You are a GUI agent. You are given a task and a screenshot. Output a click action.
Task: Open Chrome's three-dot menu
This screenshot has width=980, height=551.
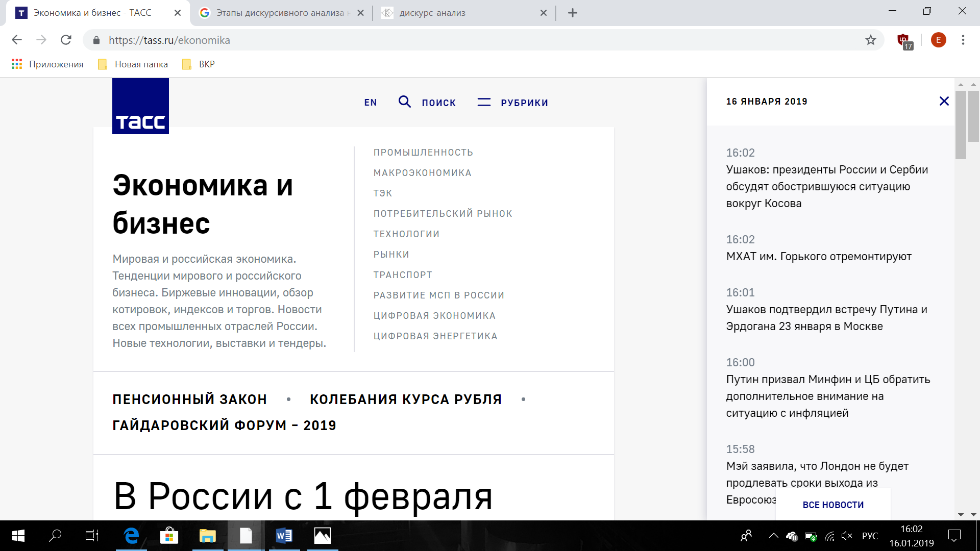pos(963,40)
